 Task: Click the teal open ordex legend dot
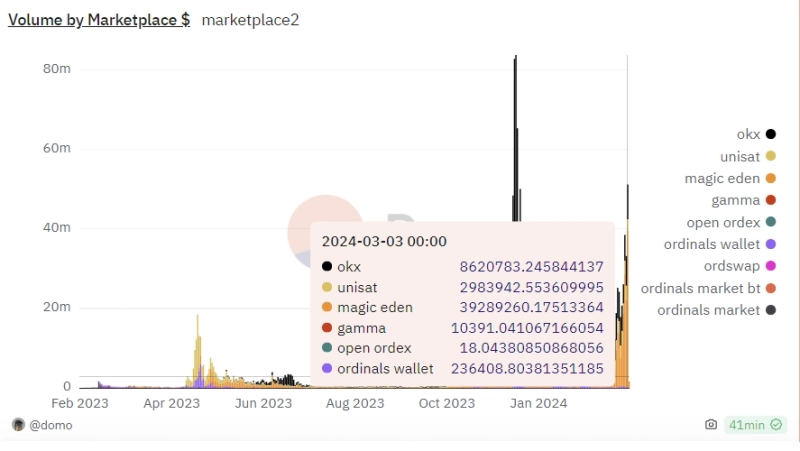(771, 222)
